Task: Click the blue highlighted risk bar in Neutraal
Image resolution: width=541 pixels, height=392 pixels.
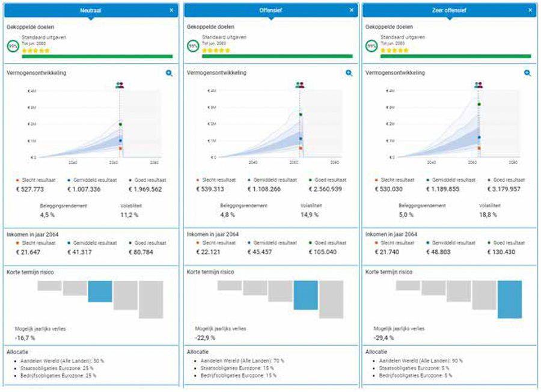Action: click(100, 291)
